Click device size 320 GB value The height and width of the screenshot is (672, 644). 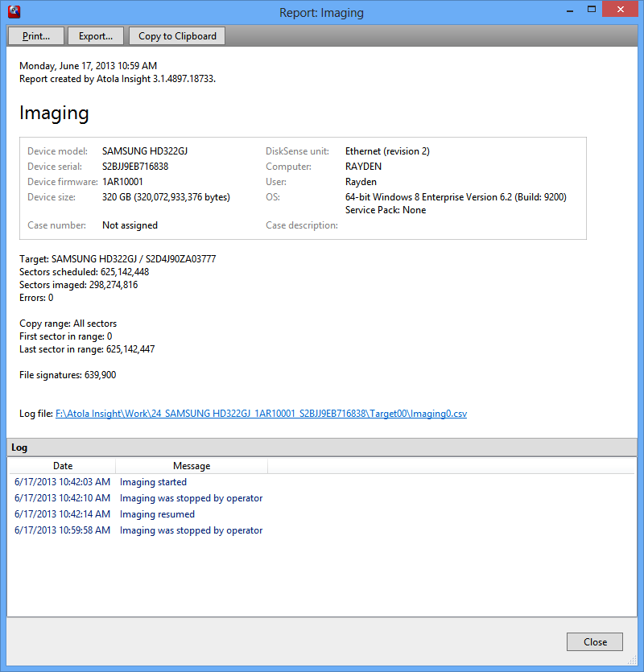(x=166, y=197)
